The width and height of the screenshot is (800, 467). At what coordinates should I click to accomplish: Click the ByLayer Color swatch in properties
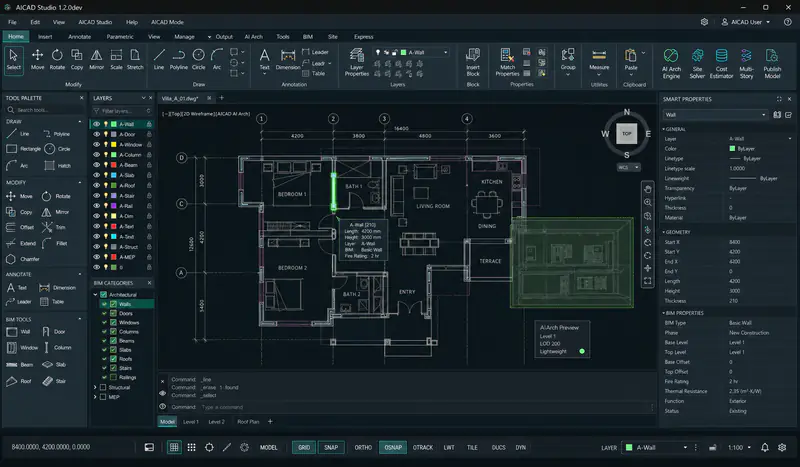click(732, 149)
